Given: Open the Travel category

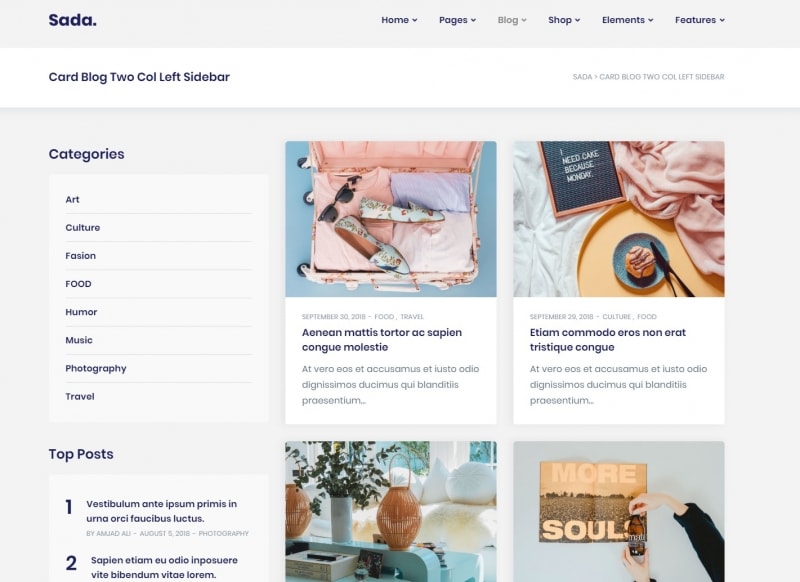Looking at the screenshot, I should point(80,396).
